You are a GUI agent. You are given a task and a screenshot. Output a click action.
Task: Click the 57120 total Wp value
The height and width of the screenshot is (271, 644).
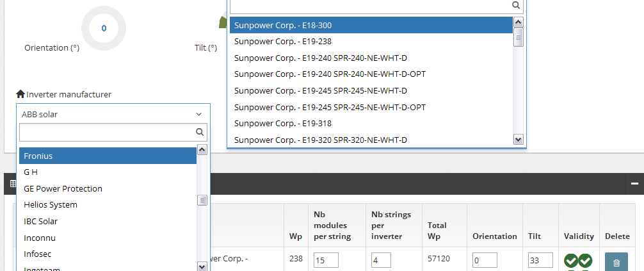(439, 259)
